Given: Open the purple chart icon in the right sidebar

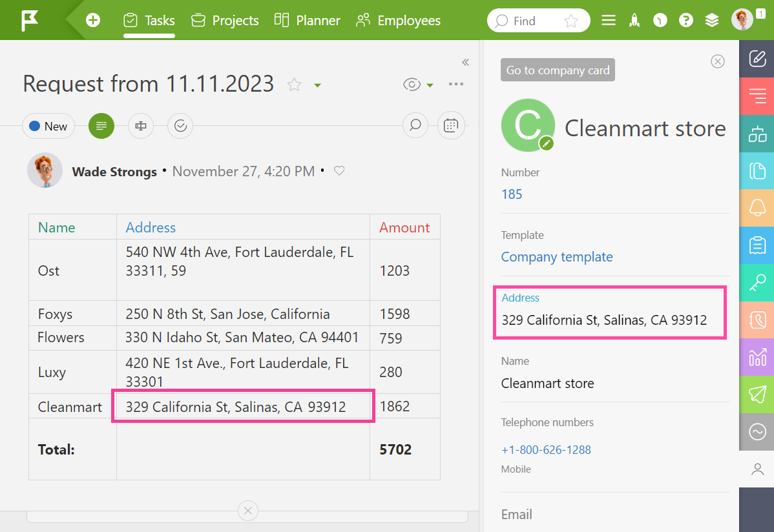Looking at the screenshot, I should pyautogui.click(x=757, y=357).
